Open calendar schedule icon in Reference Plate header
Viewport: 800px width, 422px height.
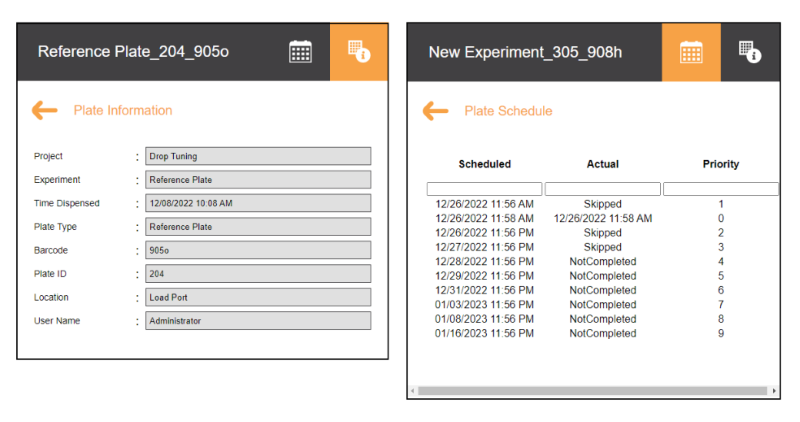coord(300,52)
